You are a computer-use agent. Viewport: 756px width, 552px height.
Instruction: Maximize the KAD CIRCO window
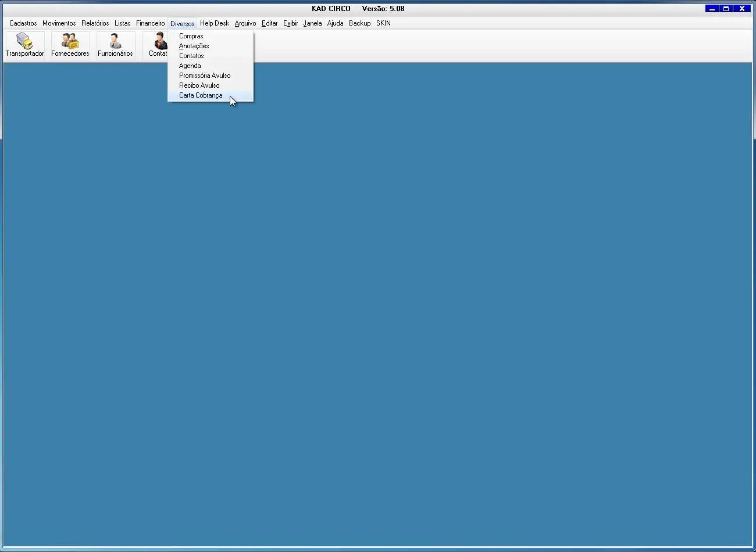point(726,9)
